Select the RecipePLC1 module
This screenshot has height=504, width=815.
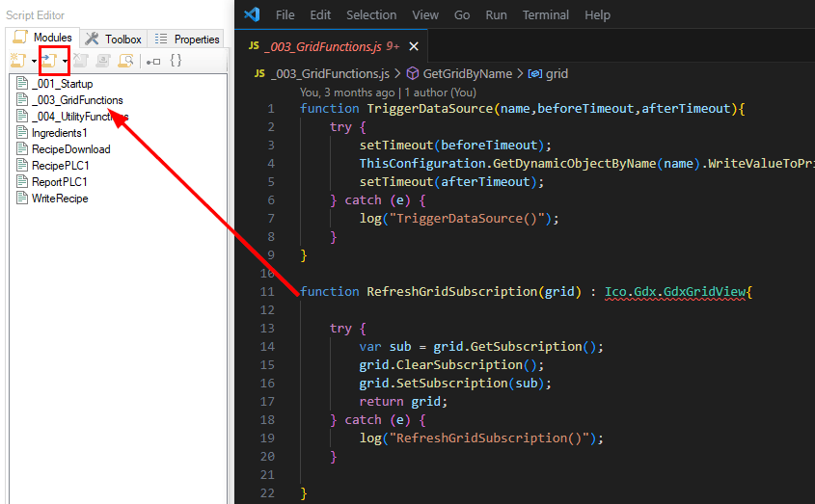coord(61,166)
